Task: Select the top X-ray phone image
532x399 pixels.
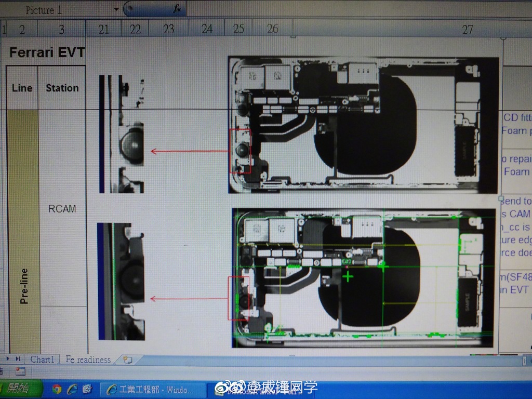Action: 363,125
